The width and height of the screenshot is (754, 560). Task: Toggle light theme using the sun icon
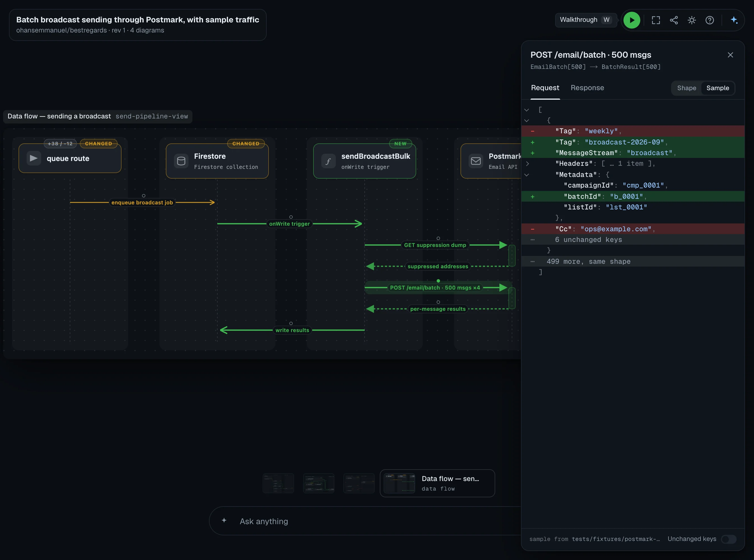[692, 20]
